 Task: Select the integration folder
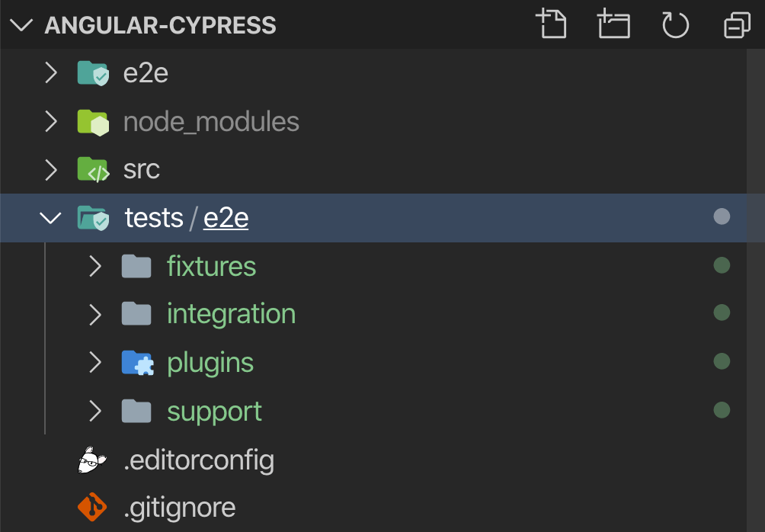coord(231,314)
